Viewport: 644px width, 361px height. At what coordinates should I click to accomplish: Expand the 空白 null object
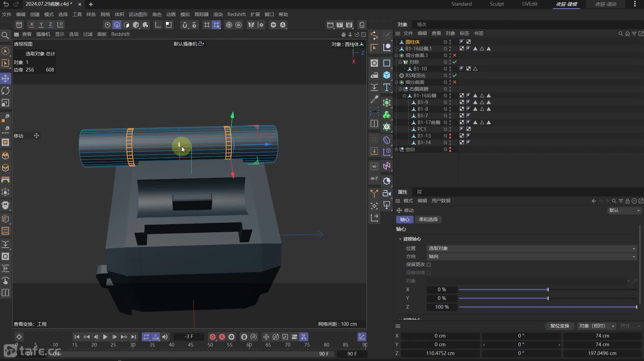tap(396, 149)
